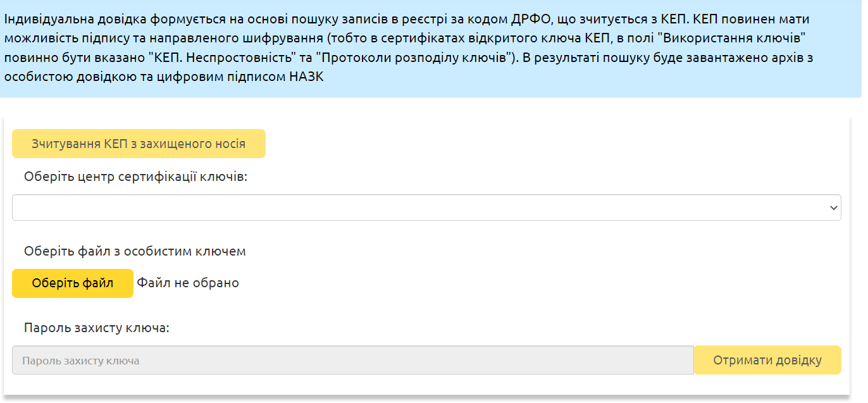Open the key certification center dropdown
This screenshot has height=403, width=868.
click(x=426, y=208)
